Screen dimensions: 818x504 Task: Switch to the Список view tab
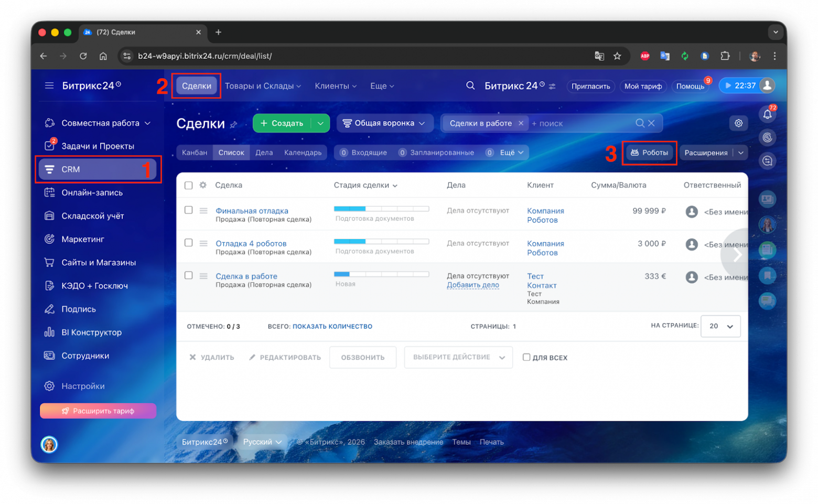point(231,153)
